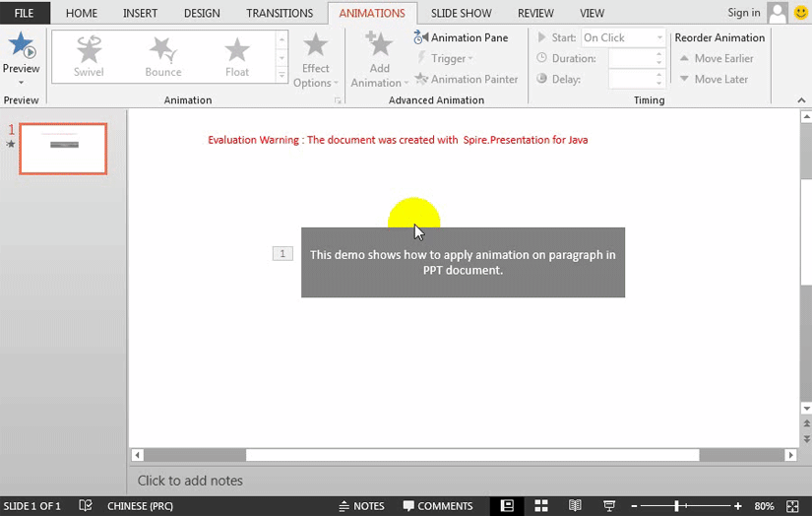This screenshot has width=812, height=516.
Task: Click the user account avatar icon
Action: pyautogui.click(x=778, y=13)
